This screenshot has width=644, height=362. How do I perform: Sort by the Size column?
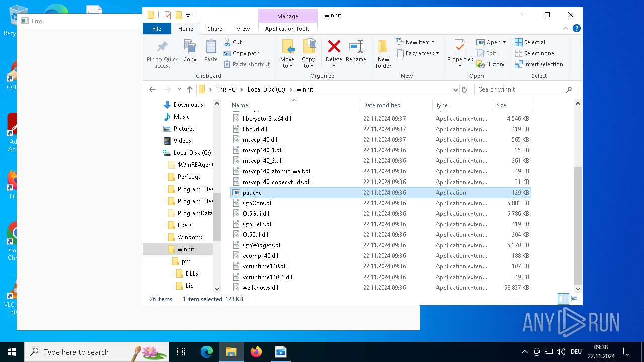pyautogui.click(x=512, y=105)
